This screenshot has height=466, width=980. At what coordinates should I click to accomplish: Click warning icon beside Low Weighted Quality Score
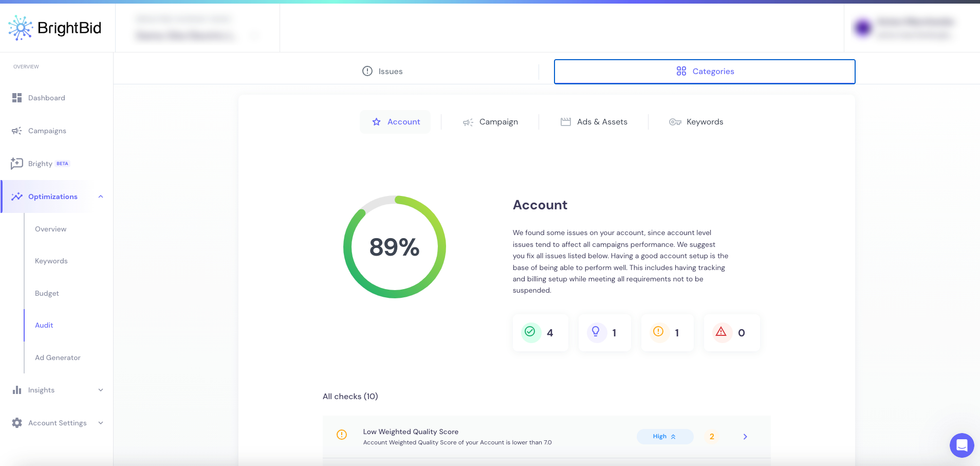342,435
